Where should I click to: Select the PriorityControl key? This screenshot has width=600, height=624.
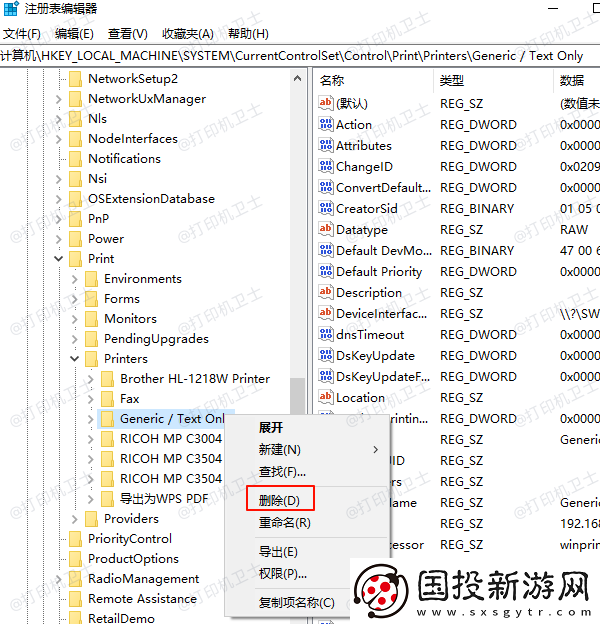130,538
